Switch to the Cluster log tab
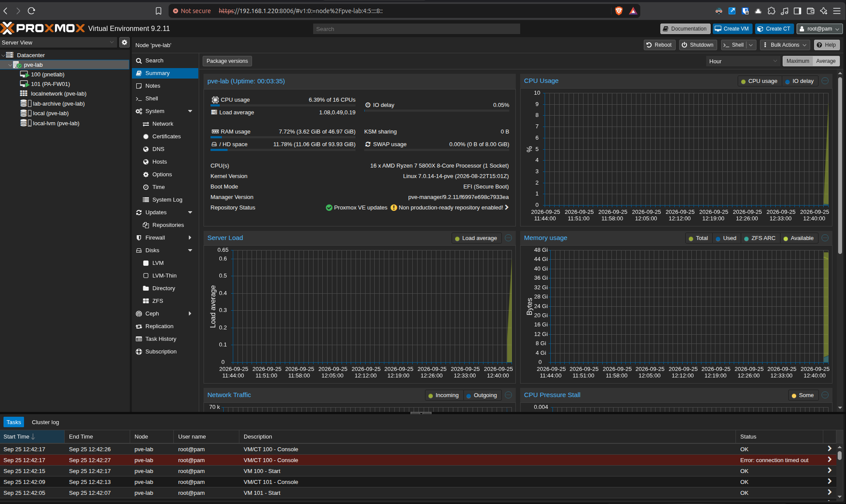 (x=45, y=422)
